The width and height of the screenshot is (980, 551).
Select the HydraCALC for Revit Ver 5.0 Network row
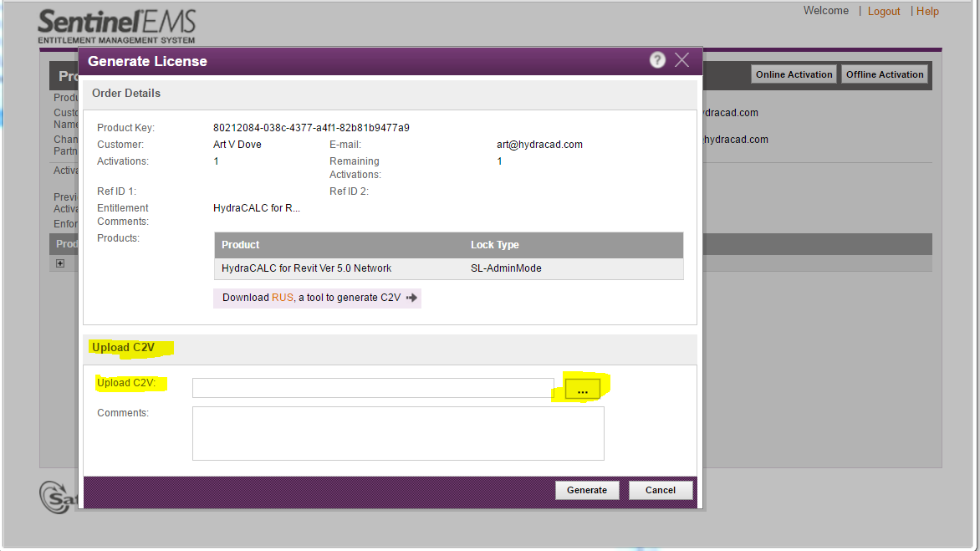[x=449, y=268]
